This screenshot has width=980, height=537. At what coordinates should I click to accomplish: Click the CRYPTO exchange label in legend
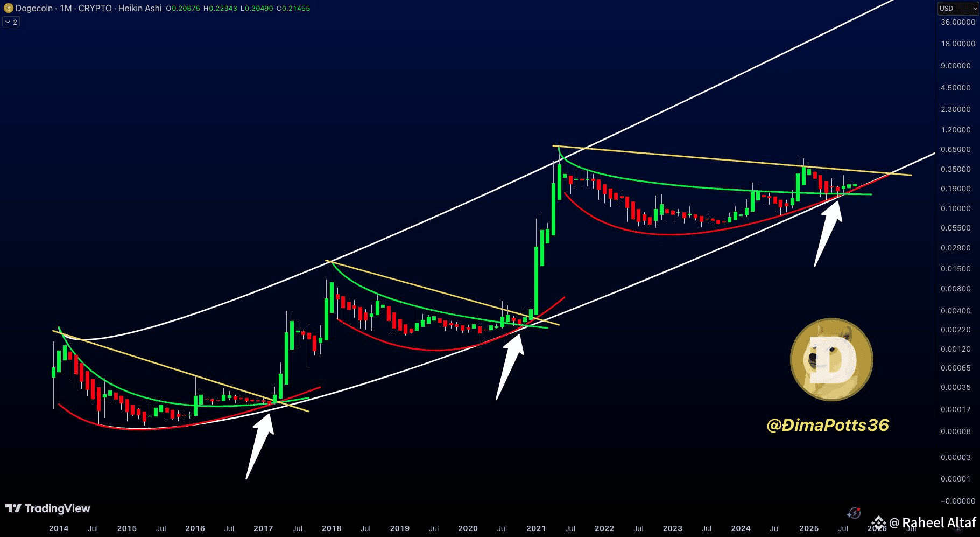(95, 8)
